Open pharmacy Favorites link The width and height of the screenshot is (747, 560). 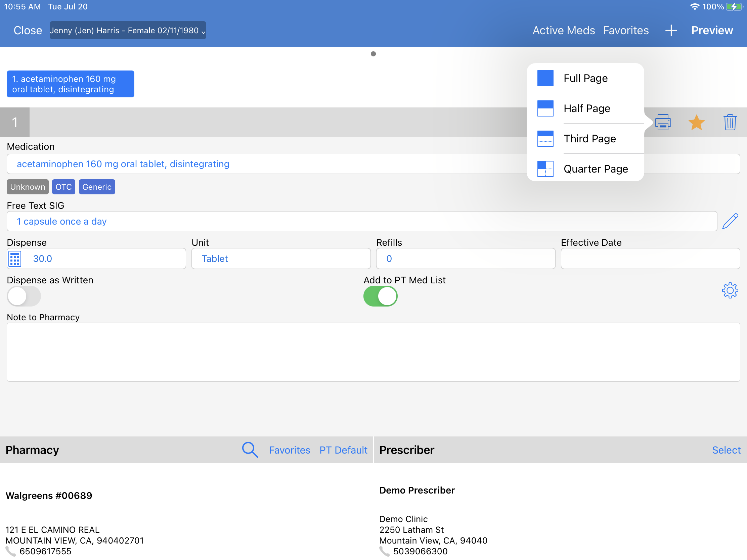coord(290,450)
